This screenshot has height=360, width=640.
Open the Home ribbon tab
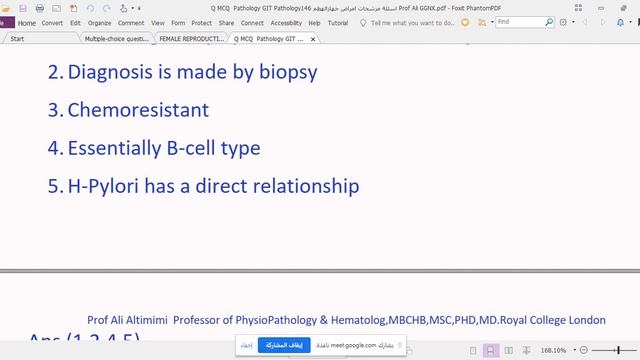point(27,23)
